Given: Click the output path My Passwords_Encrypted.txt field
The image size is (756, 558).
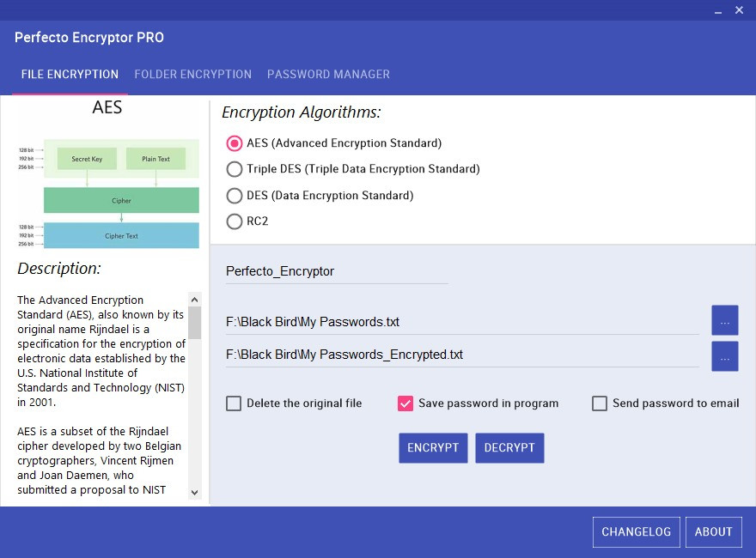Looking at the screenshot, I should tap(462, 355).
